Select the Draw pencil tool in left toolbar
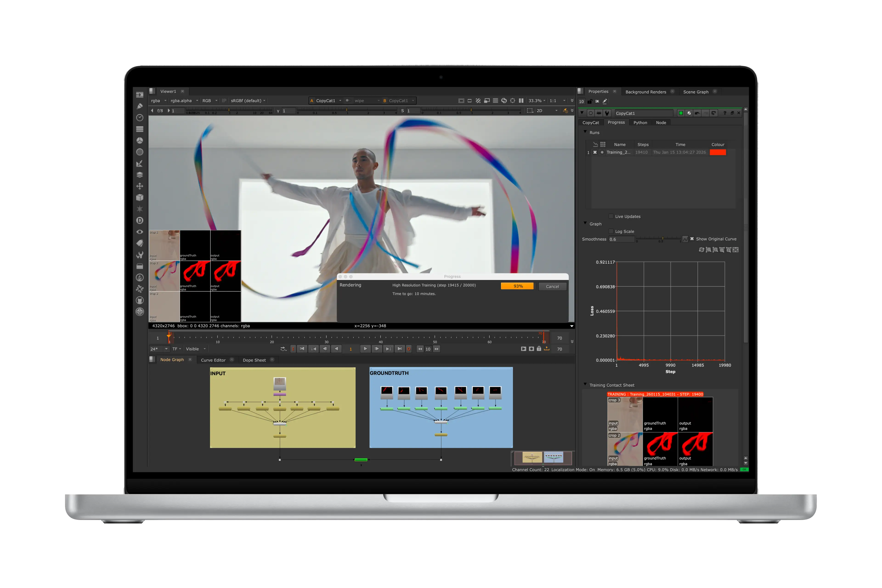882x588 pixels. point(139,106)
